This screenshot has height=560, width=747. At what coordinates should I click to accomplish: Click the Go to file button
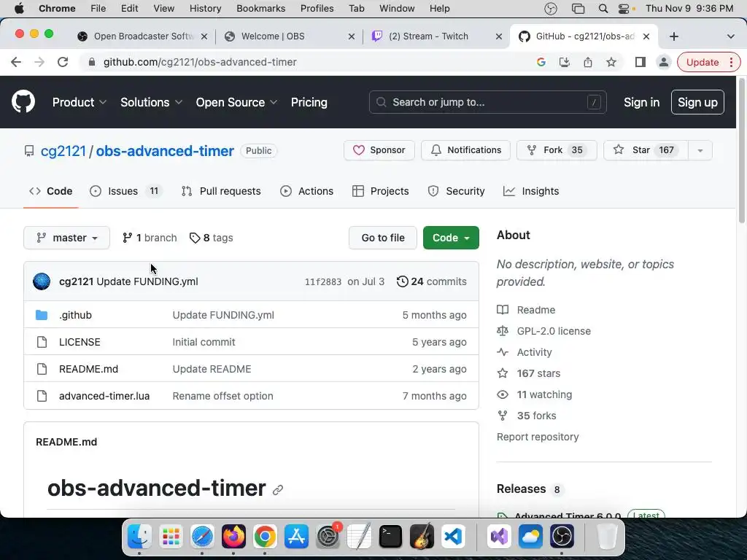382,238
